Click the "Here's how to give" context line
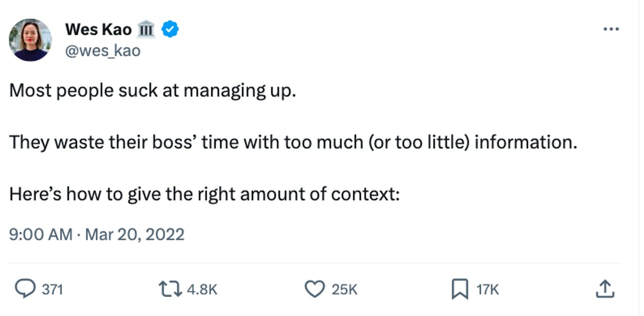This screenshot has width=644, height=316. point(204,194)
